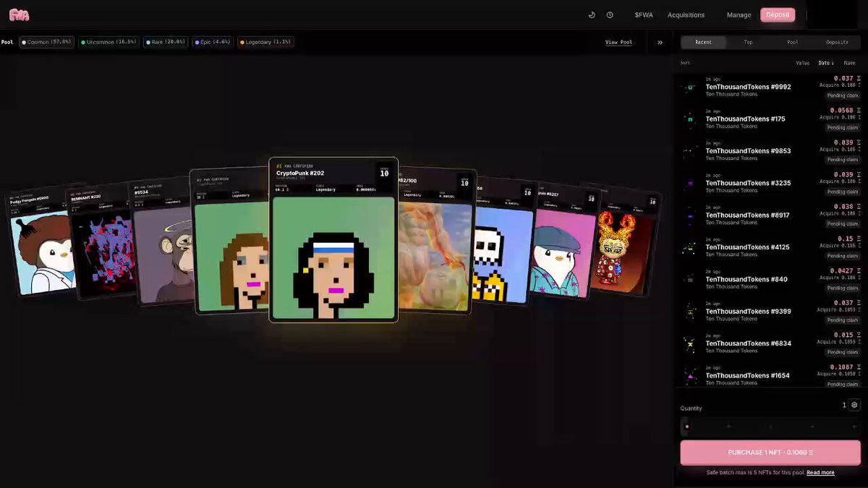
Task: Open the Manage menu item
Action: tap(739, 14)
